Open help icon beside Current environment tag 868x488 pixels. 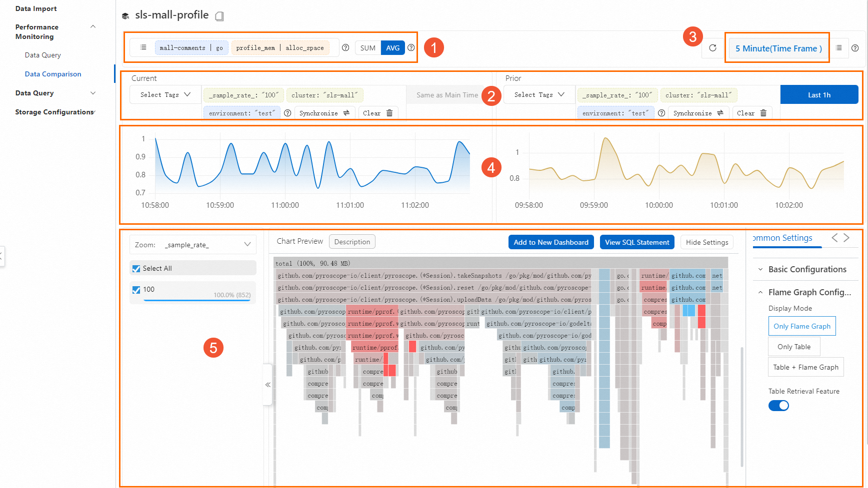[x=287, y=113]
